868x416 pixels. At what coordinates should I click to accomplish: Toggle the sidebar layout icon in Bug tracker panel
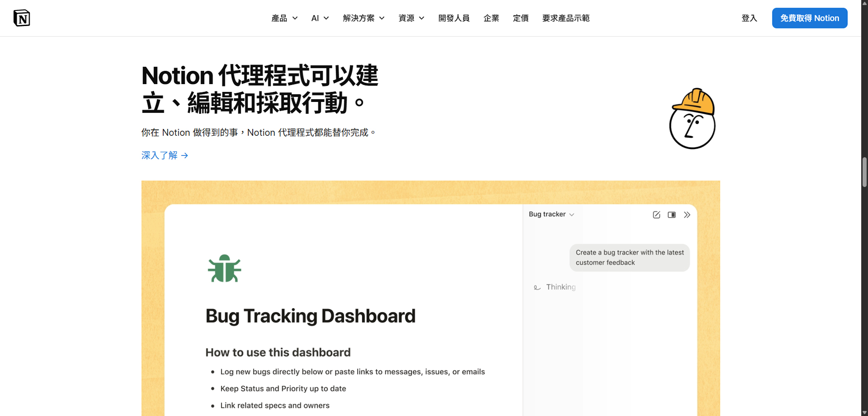(672, 215)
